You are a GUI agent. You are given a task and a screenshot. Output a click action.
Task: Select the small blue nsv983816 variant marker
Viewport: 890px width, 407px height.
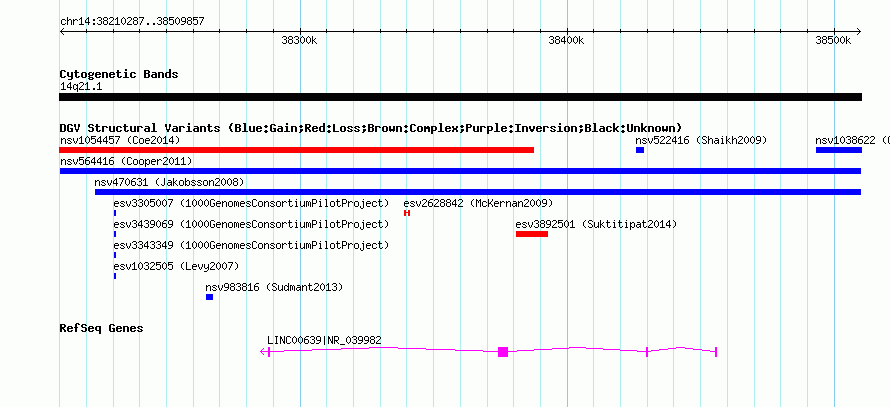pos(209,297)
